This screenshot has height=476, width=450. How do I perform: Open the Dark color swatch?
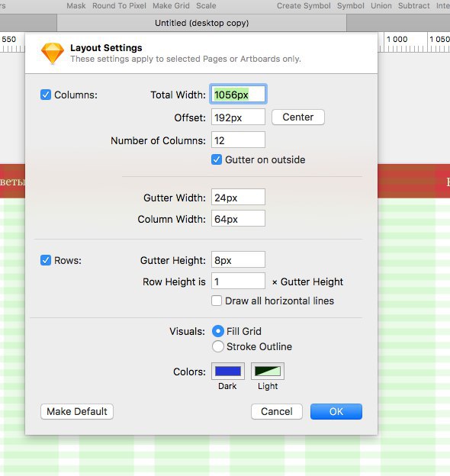228,371
